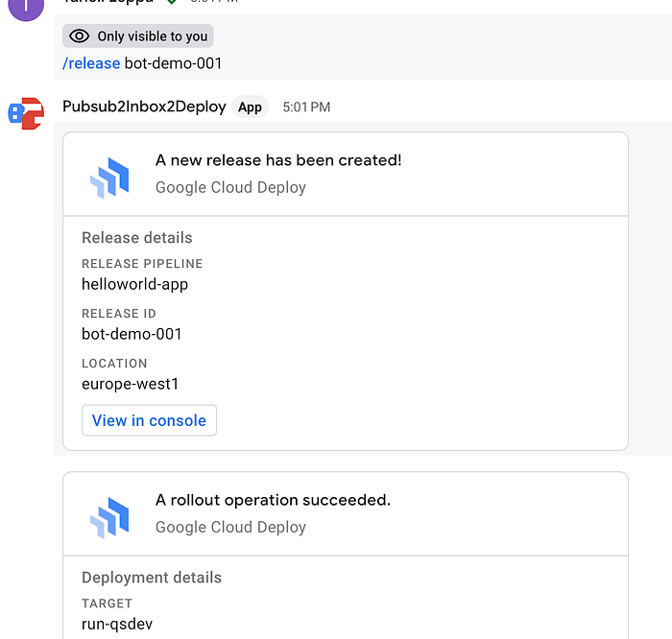Screen dimensions: 672x639
Task: Click the Release details section title
Action: pyautogui.click(x=137, y=238)
